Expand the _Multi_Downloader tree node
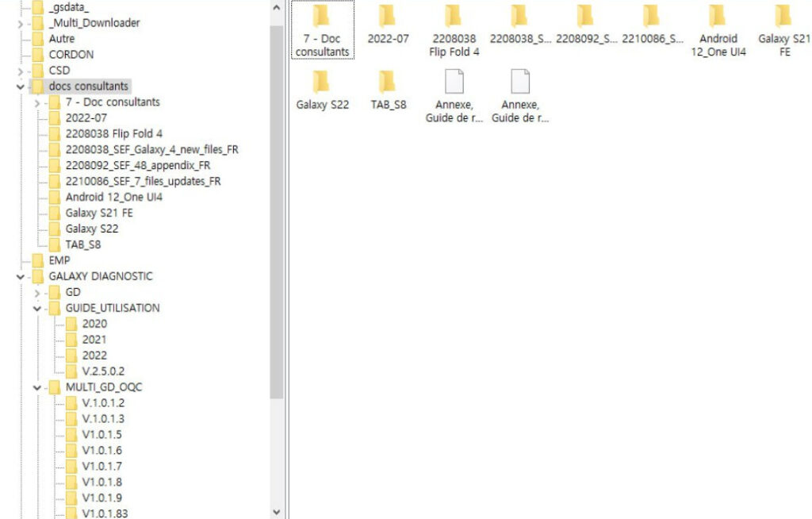 click(20, 23)
